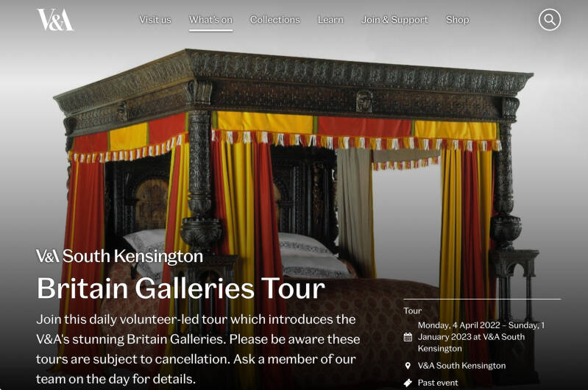This screenshot has height=390, width=588.
Task: Click the V&A logo
Action: pos(55,19)
